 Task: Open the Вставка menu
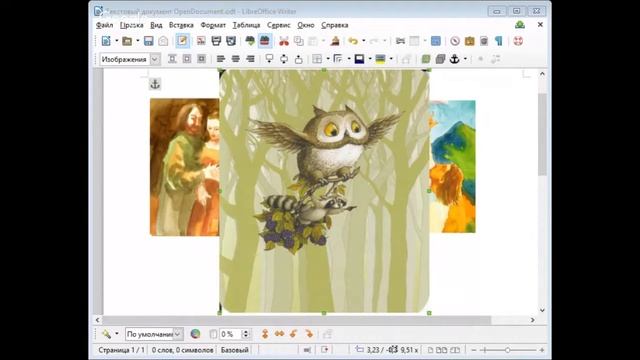pyautogui.click(x=181, y=25)
